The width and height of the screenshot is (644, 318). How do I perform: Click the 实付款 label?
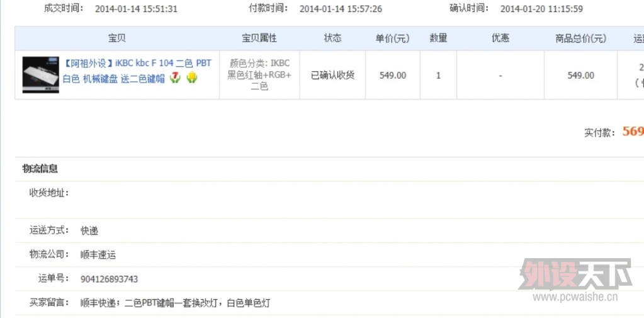click(x=599, y=133)
